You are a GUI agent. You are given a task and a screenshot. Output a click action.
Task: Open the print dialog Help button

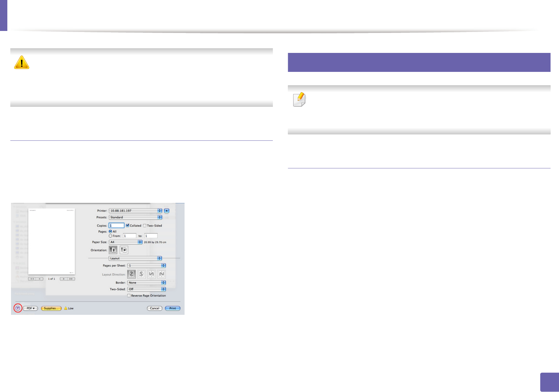pyautogui.click(x=18, y=308)
